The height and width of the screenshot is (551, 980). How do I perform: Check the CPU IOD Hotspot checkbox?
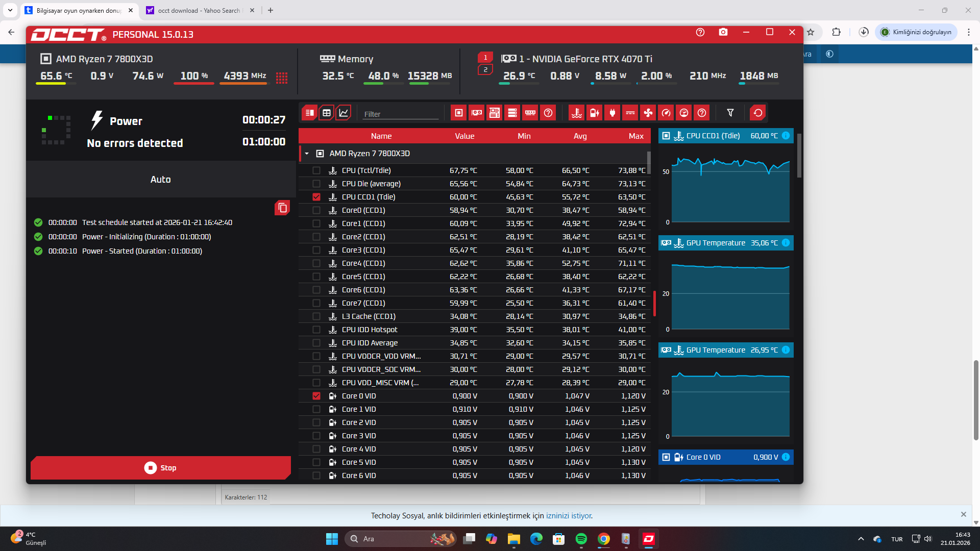tap(316, 330)
